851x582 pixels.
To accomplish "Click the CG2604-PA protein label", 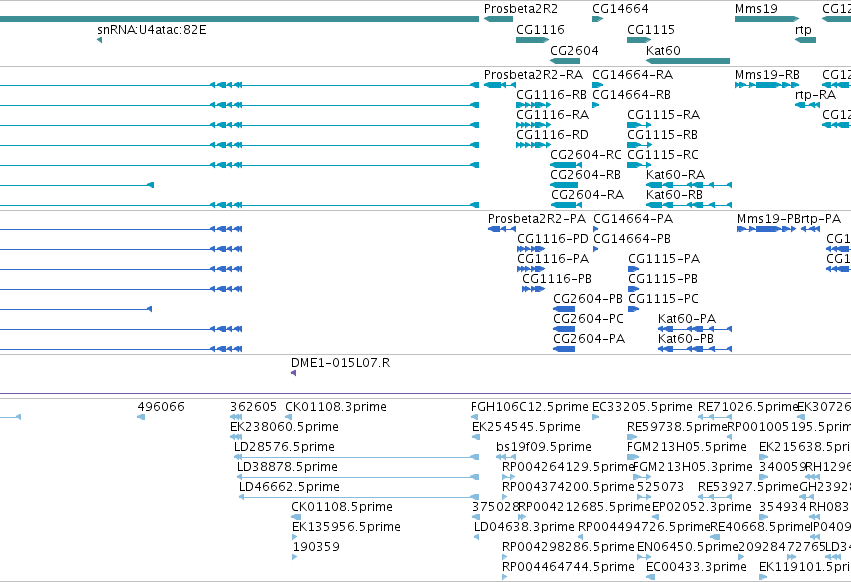I will 589,339.
